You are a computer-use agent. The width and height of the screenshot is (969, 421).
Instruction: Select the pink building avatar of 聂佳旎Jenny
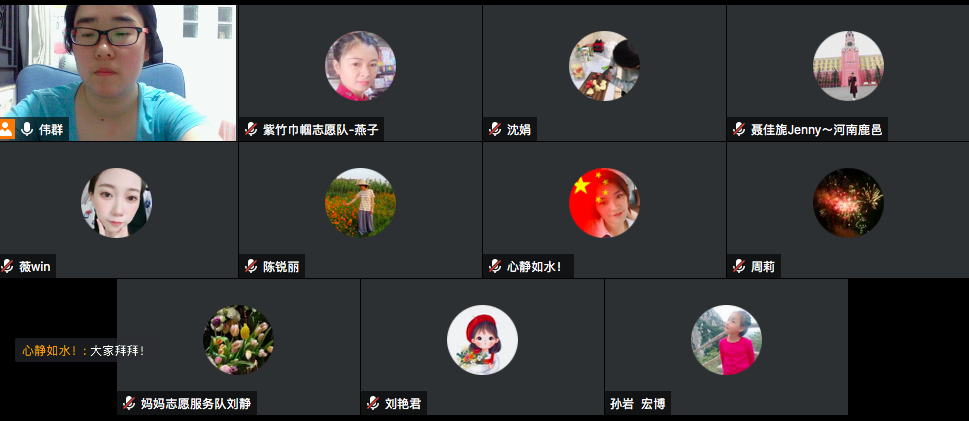848,66
